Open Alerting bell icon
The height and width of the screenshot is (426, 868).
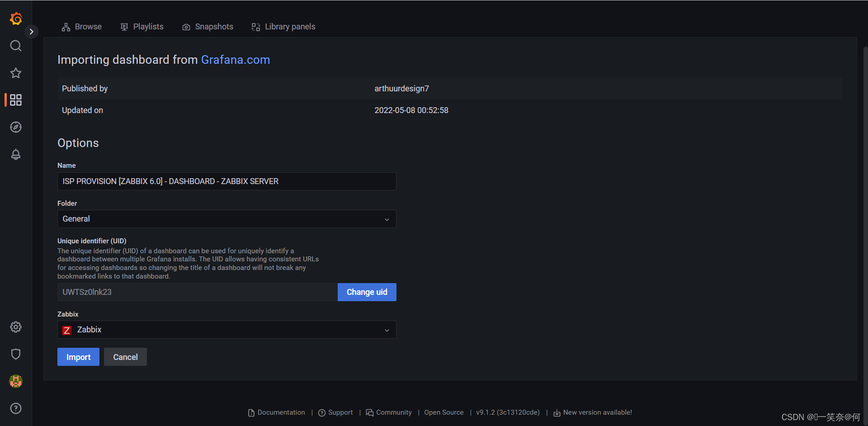16,154
